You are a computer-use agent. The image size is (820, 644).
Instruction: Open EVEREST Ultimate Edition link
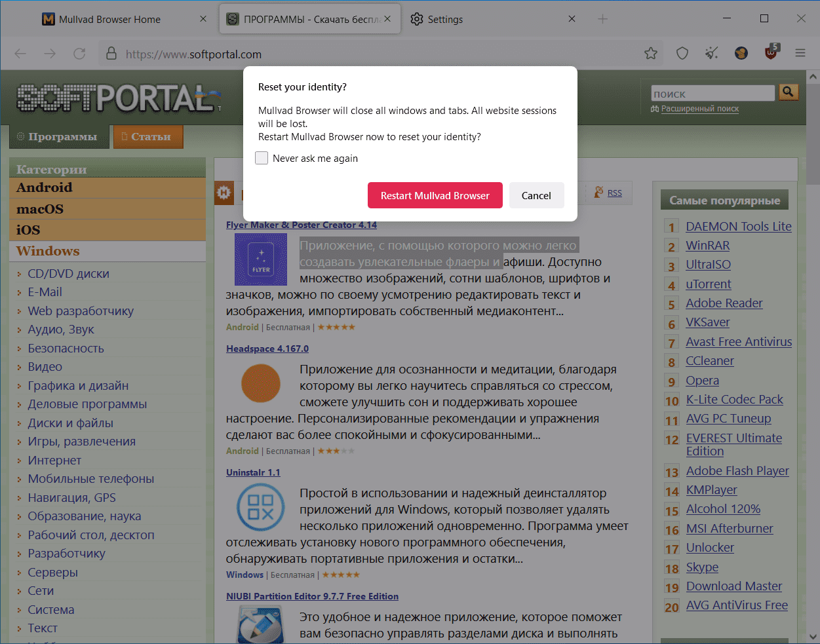[x=734, y=444]
